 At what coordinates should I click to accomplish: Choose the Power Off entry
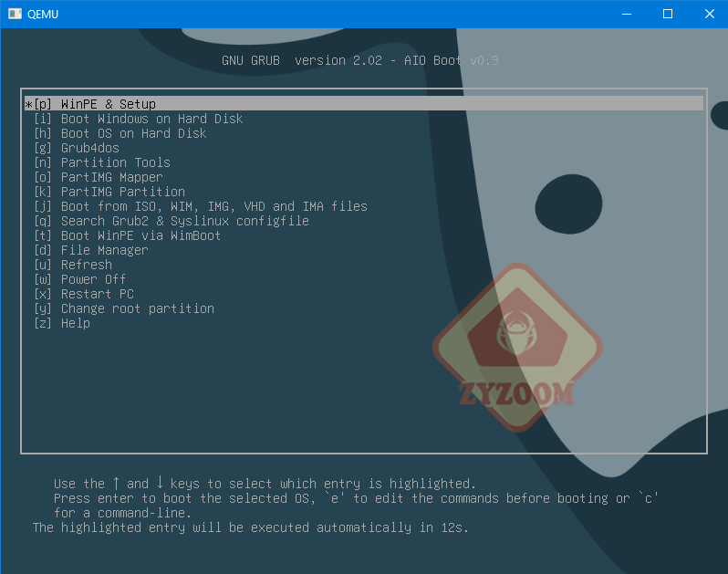(80, 279)
